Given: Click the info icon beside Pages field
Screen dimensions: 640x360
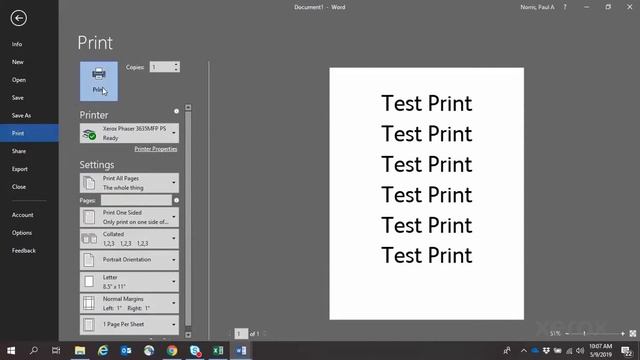Looking at the screenshot, I should pyautogui.click(x=176, y=200).
